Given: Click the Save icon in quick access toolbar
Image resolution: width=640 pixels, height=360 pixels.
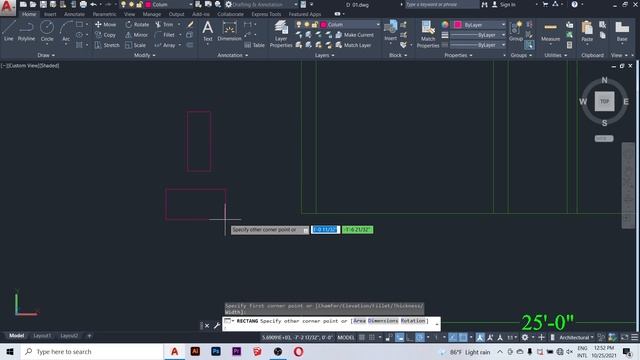Looking at the screenshot, I should tap(43, 4).
